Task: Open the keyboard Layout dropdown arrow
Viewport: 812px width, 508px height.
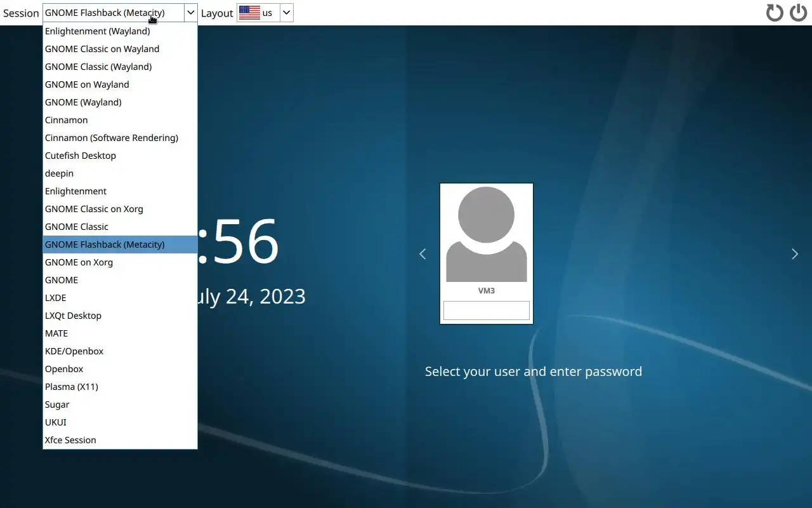Action: tap(286, 13)
